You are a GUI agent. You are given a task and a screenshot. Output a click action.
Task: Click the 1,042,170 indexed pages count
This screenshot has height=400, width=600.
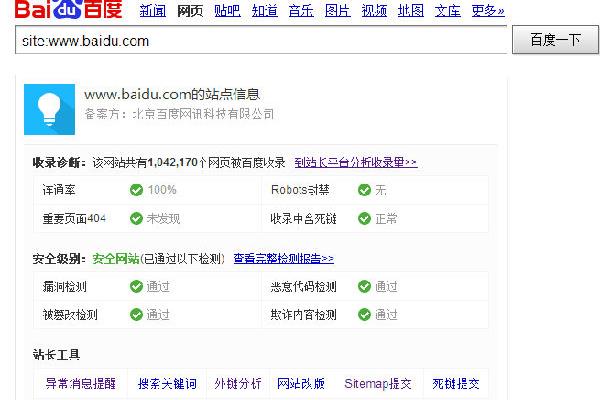173,162
